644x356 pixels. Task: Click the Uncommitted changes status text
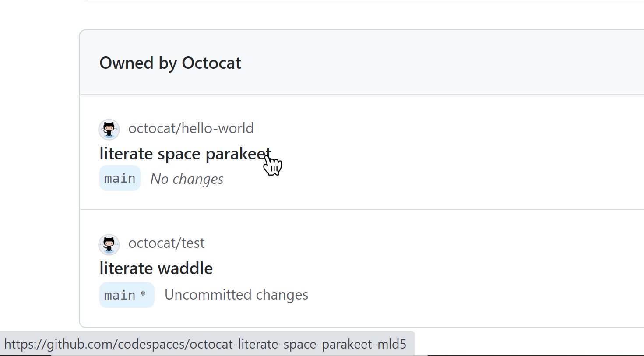(x=236, y=294)
